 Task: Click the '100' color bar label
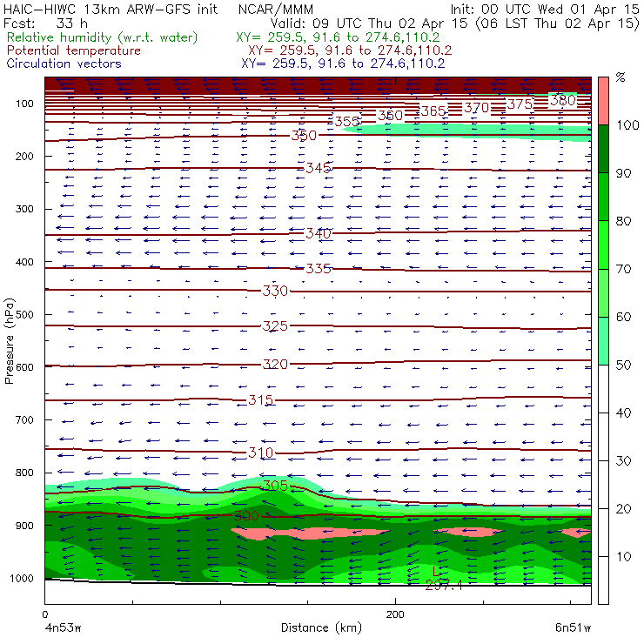click(628, 124)
